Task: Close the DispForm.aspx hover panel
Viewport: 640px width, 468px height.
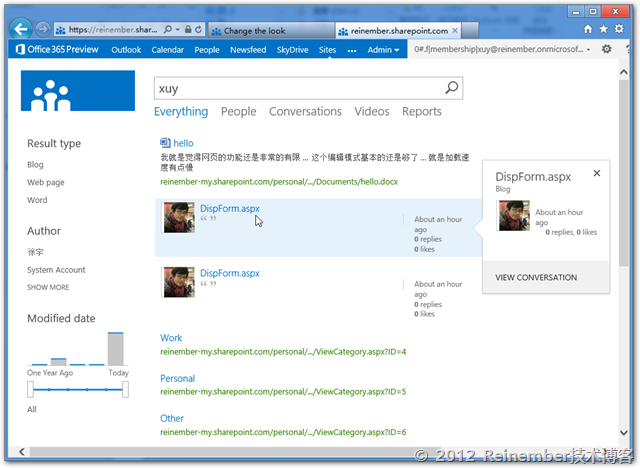Action: pyautogui.click(x=597, y=173)
